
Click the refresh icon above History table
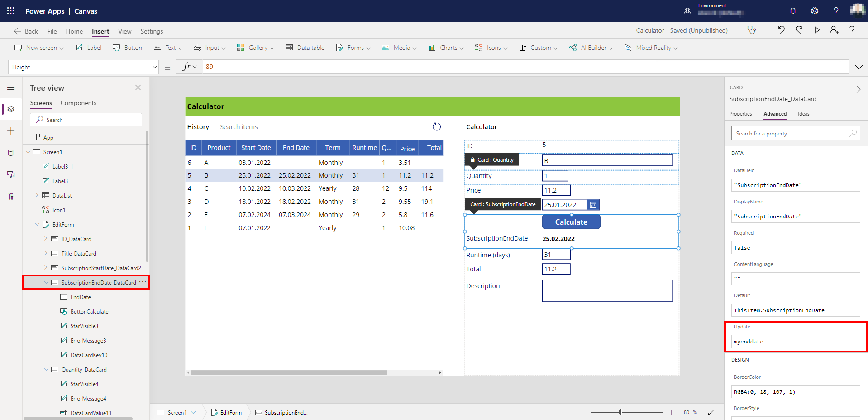coord(436,127)
